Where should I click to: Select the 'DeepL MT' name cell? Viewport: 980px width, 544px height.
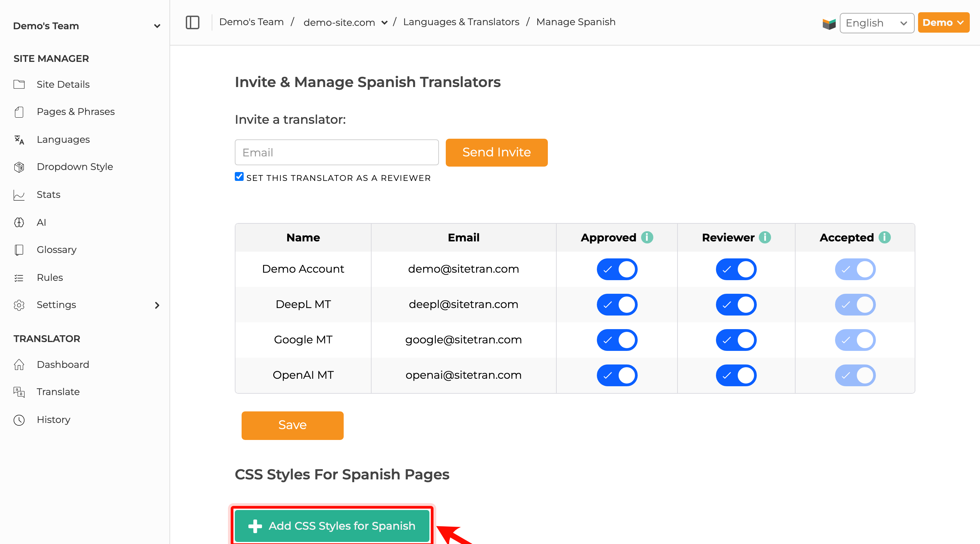(x=303, y=305)
